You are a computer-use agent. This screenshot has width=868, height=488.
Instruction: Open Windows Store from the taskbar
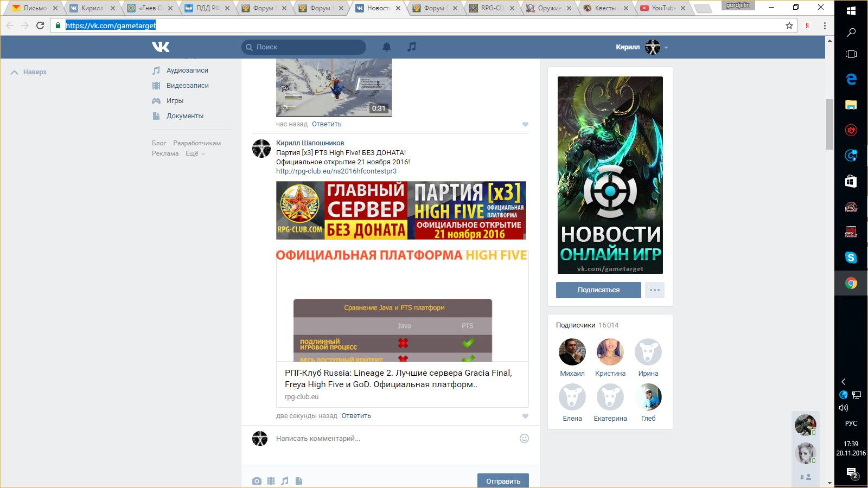pos(851,181)
